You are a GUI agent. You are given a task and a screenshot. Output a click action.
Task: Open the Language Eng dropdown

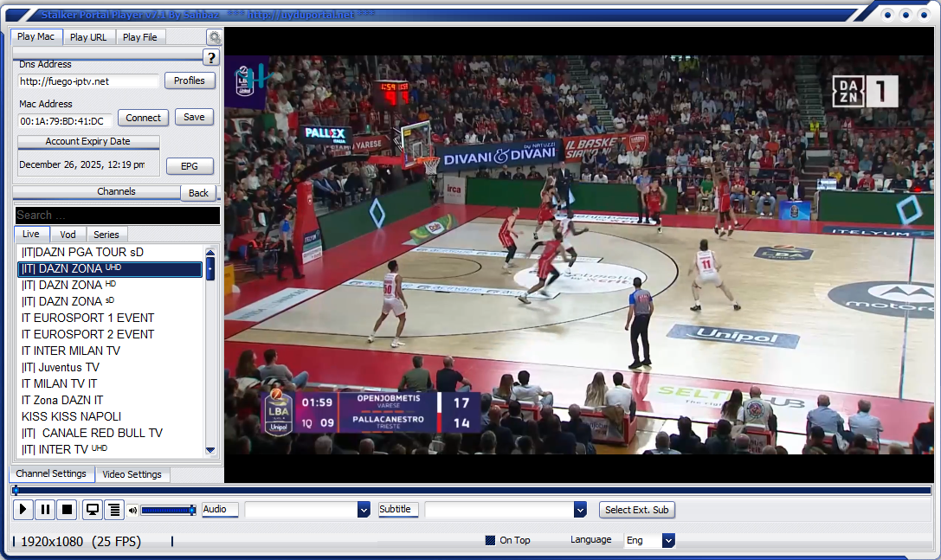pos(668,540)
